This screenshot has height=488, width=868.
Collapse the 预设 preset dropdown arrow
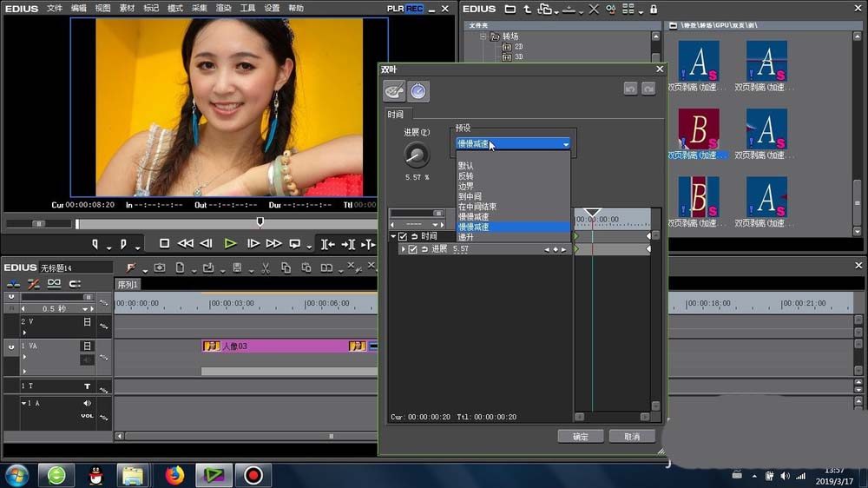(x=566, y=144)
